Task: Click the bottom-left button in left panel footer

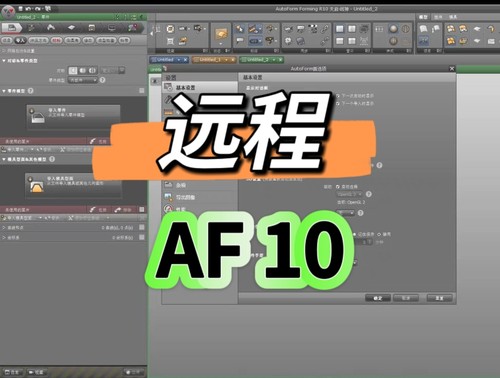Action: point(13,372)
